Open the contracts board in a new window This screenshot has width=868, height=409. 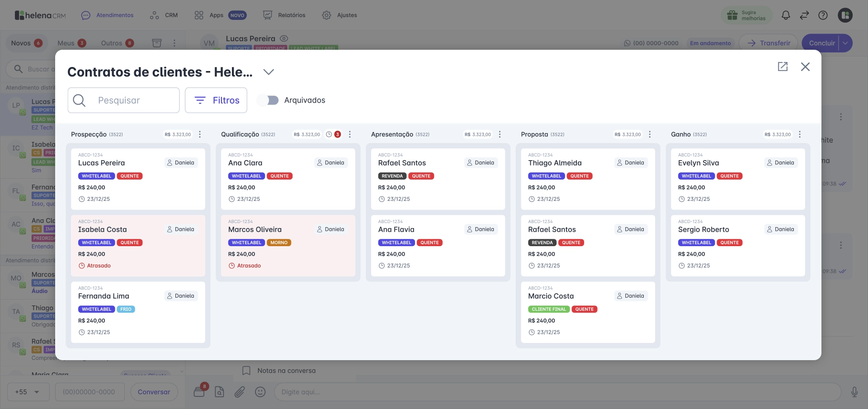pos(783,67)
